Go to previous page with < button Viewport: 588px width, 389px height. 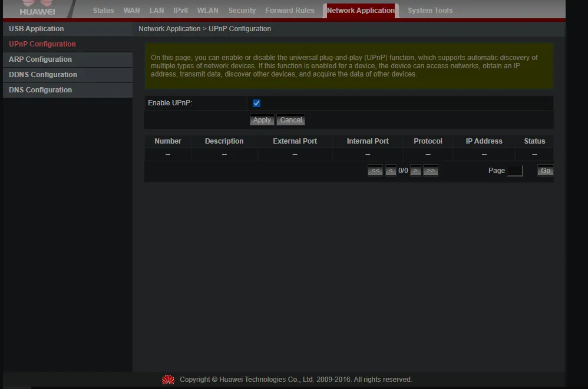(x=391, y=171)
